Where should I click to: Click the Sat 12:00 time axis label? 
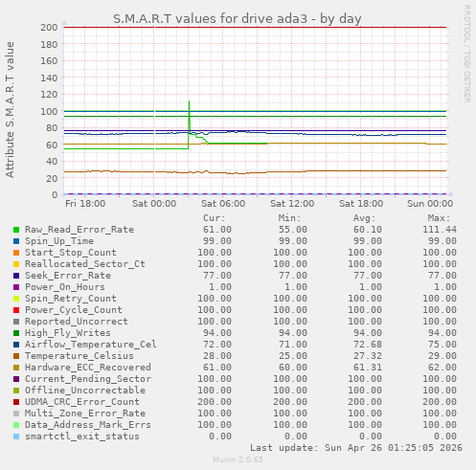[292, 204]
